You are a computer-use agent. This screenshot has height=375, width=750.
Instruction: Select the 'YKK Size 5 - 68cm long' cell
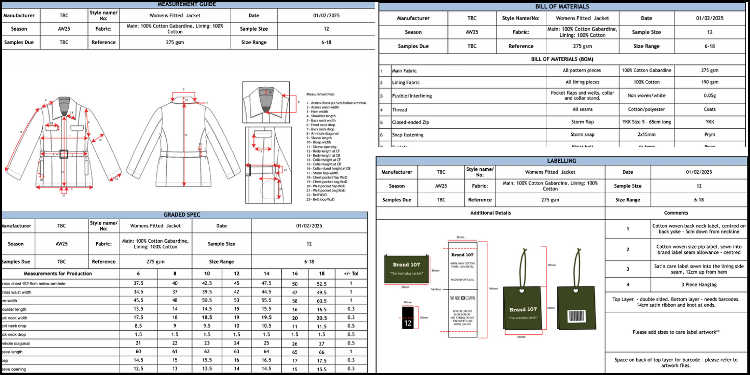(x=647, y=122)
